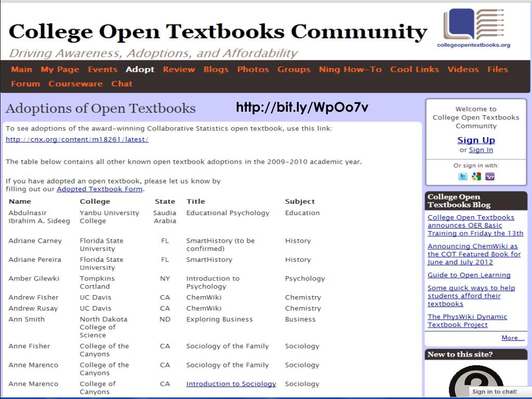Click the College Open Textbooks Community title
The image size is (532, 399).
click(218, 32)
